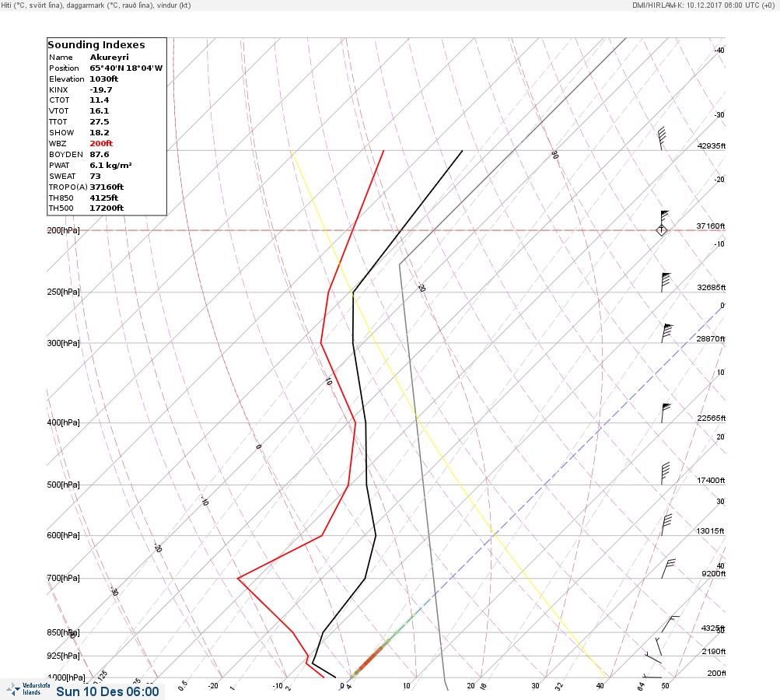Click the '17400ft' height label
The width and height of the screenshot is (780, 700).
712,480
